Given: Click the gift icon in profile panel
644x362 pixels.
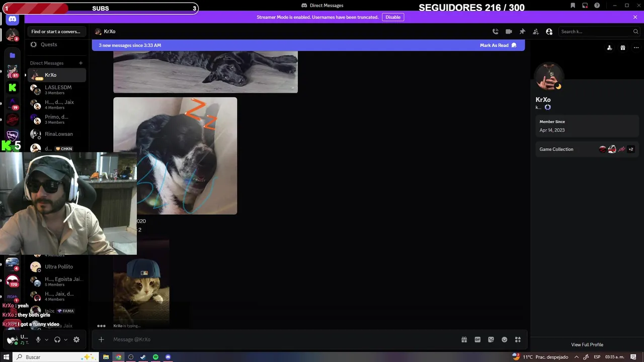Looking at the screenshot, I should [x=623, y=48].
